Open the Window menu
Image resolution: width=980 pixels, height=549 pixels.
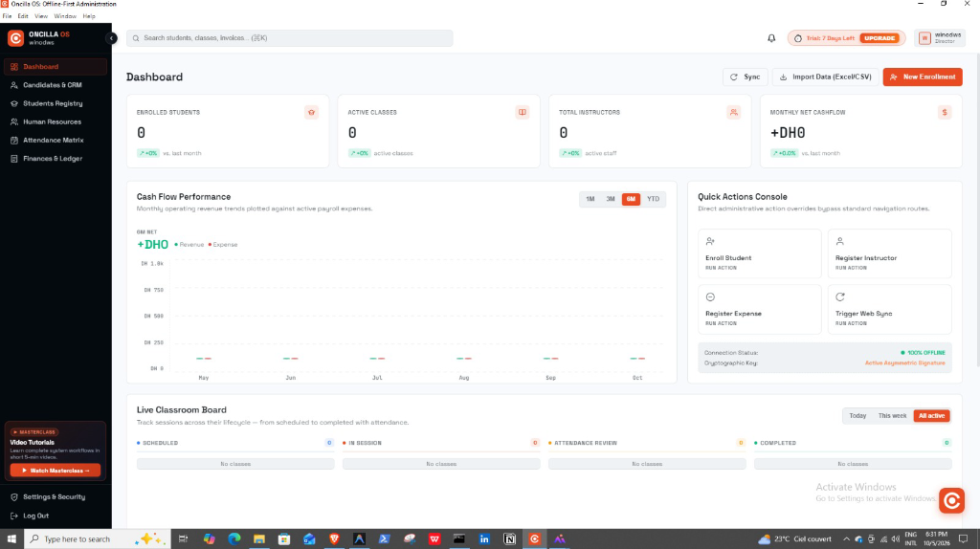coord(65,16)
